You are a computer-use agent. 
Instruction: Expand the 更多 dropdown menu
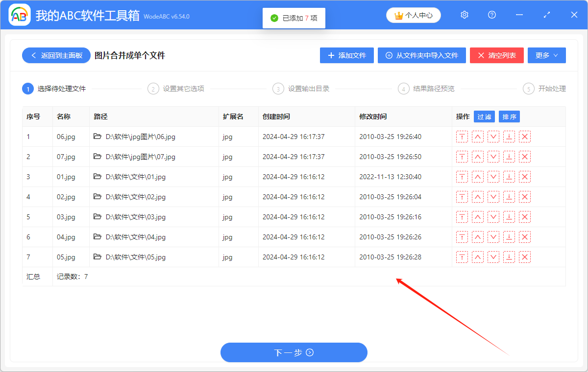coord(546,55)
